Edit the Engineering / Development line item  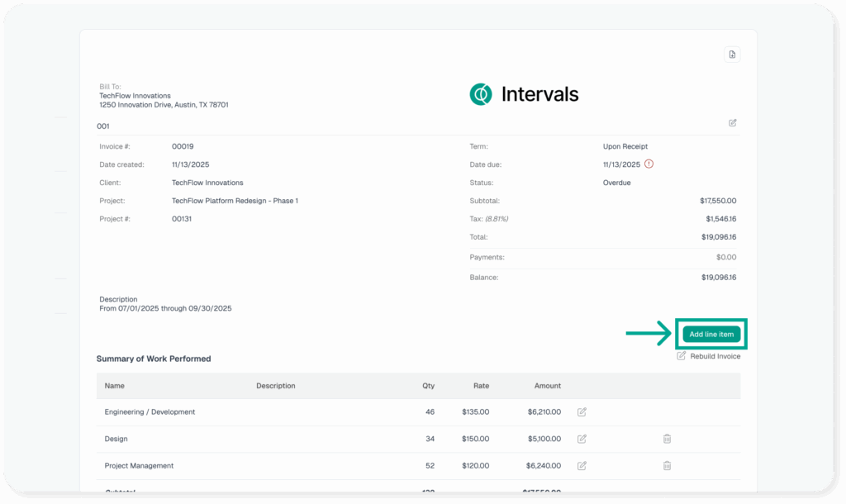(582, 411)
